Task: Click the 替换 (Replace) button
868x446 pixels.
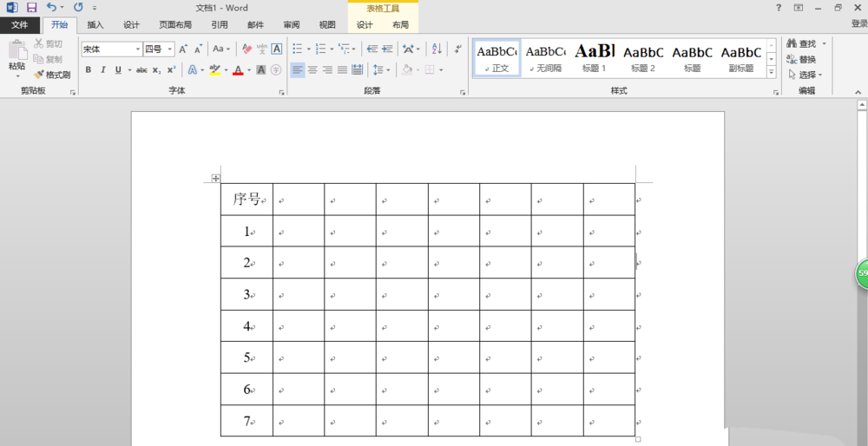Action: point(802,59)
